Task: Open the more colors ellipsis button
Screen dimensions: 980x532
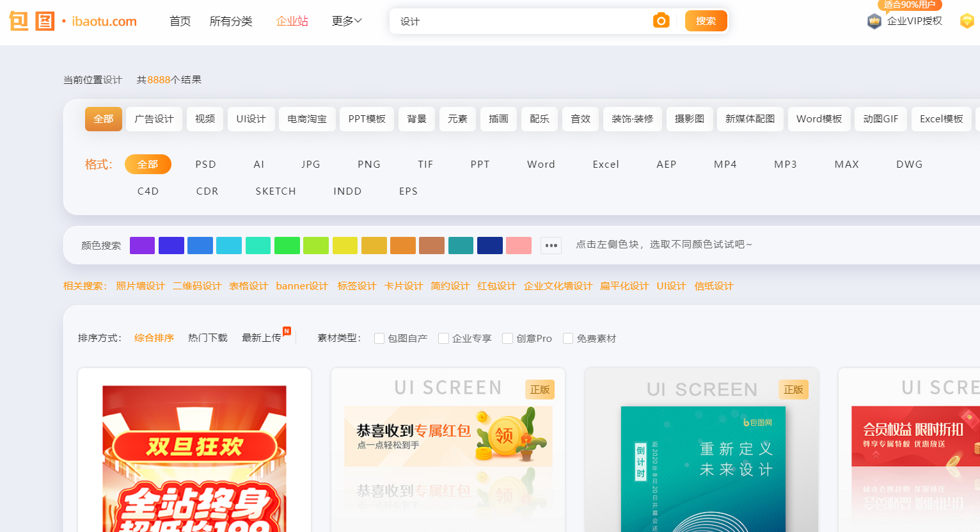Action: click(x=551, y=245)
